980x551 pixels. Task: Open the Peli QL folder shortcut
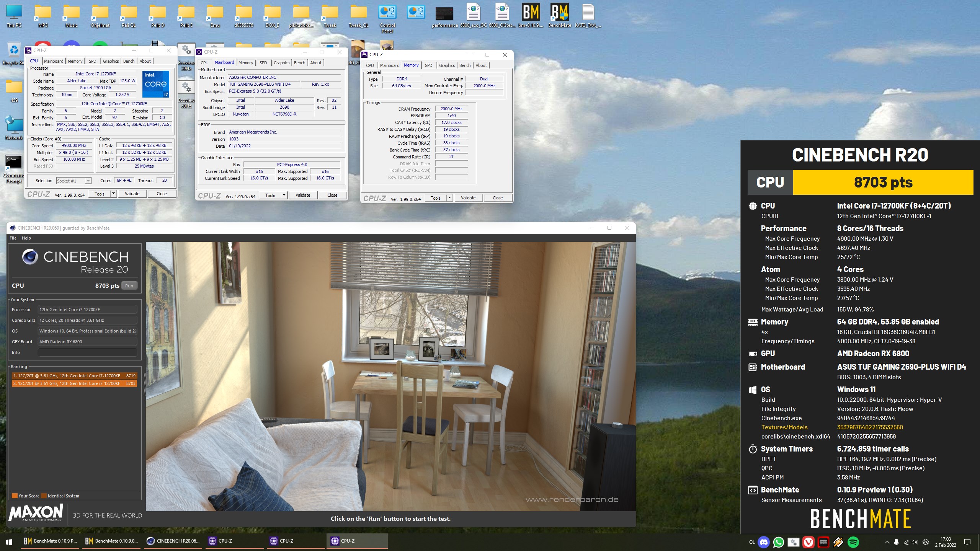[129, 16]
